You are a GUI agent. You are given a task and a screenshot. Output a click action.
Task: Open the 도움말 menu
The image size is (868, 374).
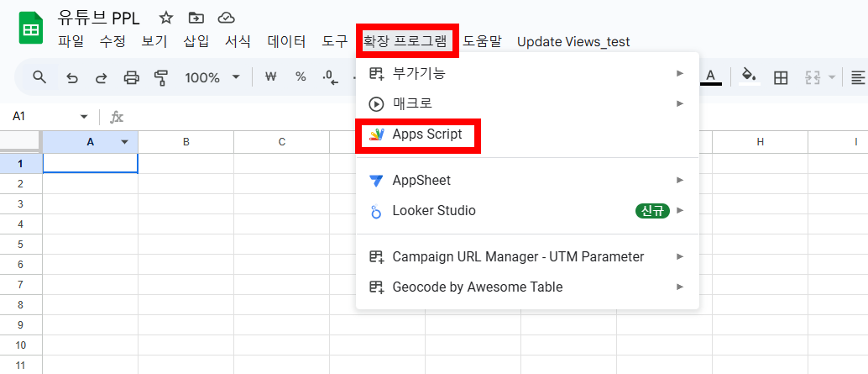pos(482,41)
